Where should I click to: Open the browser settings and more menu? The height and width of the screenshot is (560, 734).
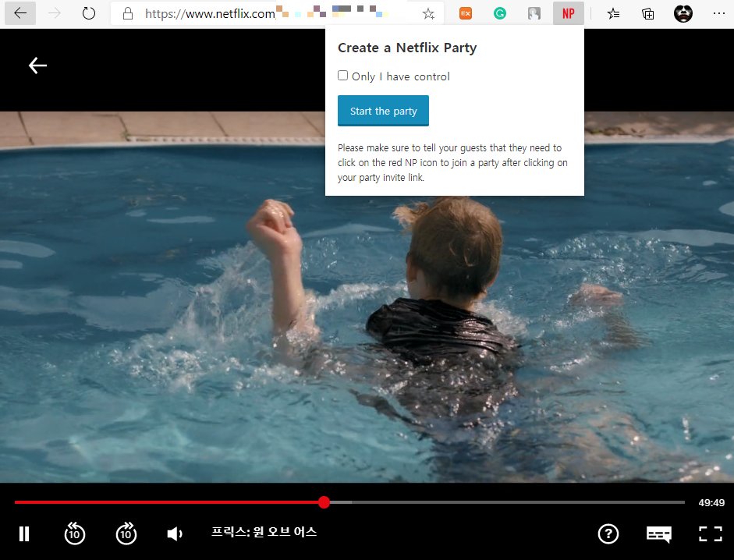coord(719,13)
